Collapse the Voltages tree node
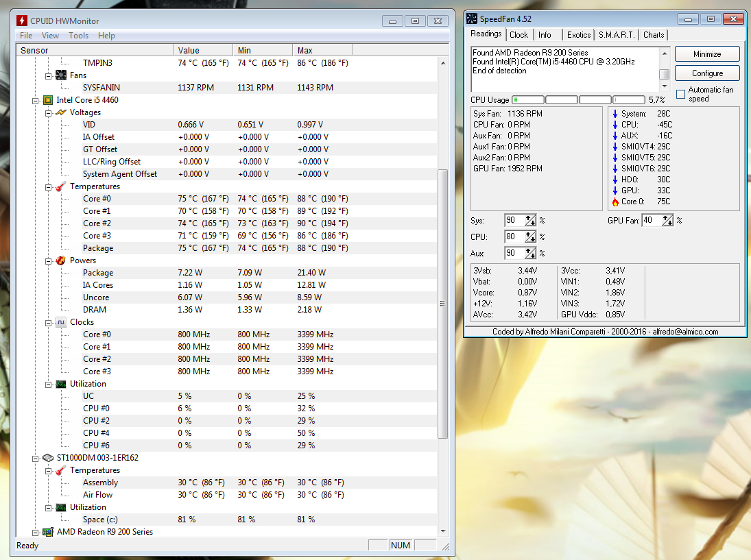The height and width of the screenshot is (560, 751). point(49,113)
